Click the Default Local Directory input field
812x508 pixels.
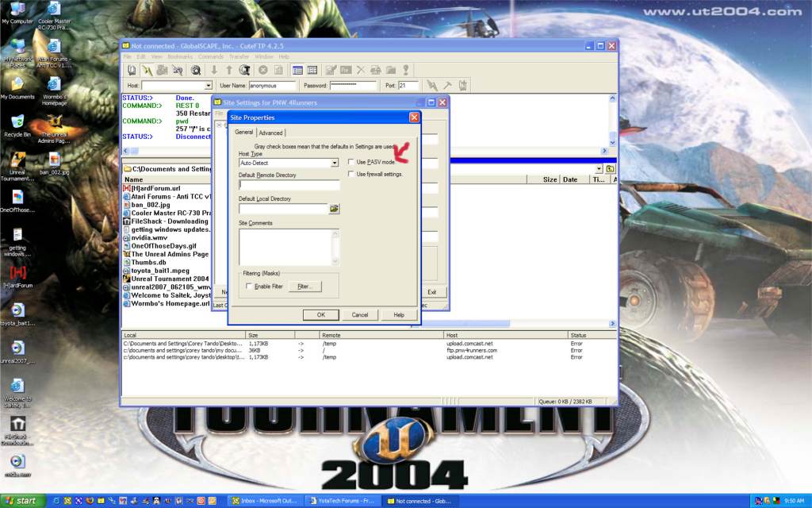[283, 209]
